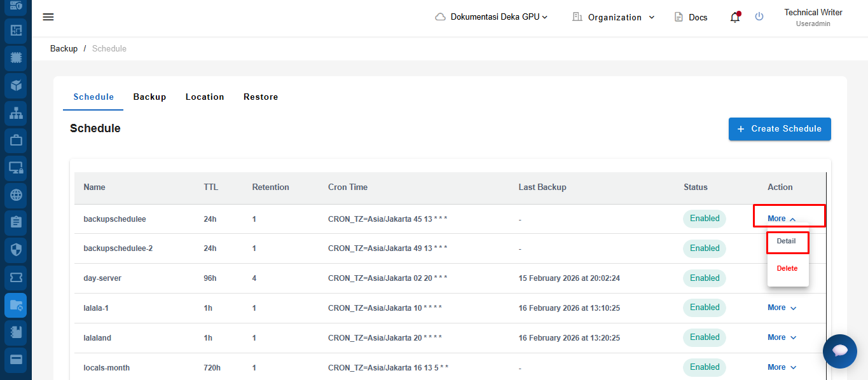Image resolution: width=868 pixels, height=380 pixels.
Task: Click the cube sidebar icon
Action: coord(16,85)
